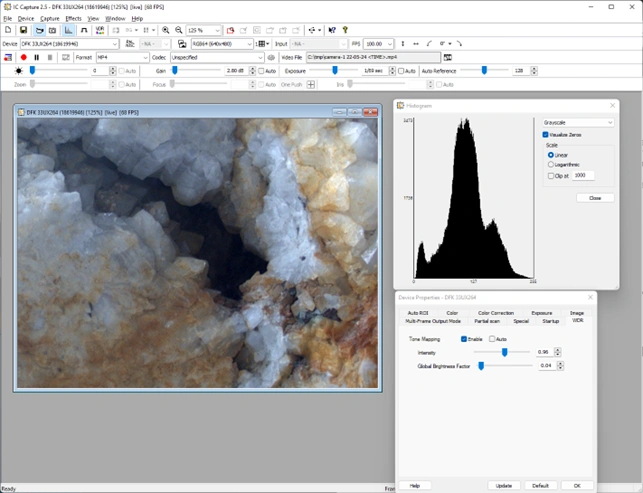The width and height of the screenshot is (643, 493).
Task: Click the zoom out magnifier icon
Action: point(179,31)
